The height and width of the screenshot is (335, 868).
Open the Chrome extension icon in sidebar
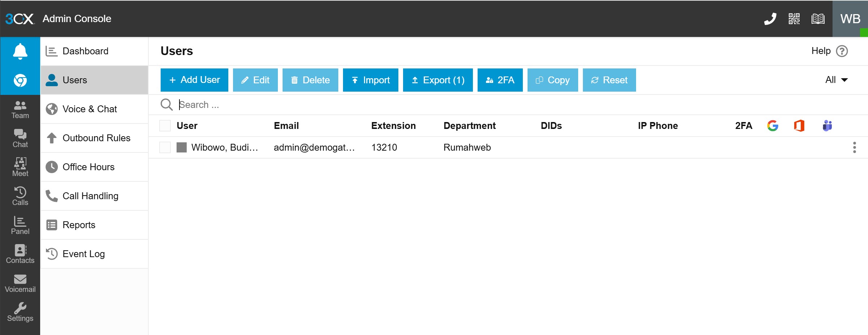pyautogui.click(x=20, y=80)
